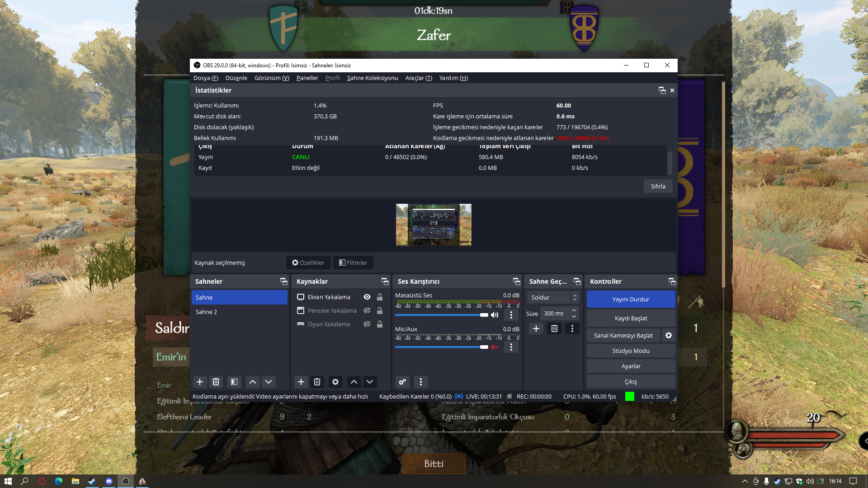Open the Sahne Koleksiyonu menu
This screenshot has height=488, width=868.
pos(372,78)
